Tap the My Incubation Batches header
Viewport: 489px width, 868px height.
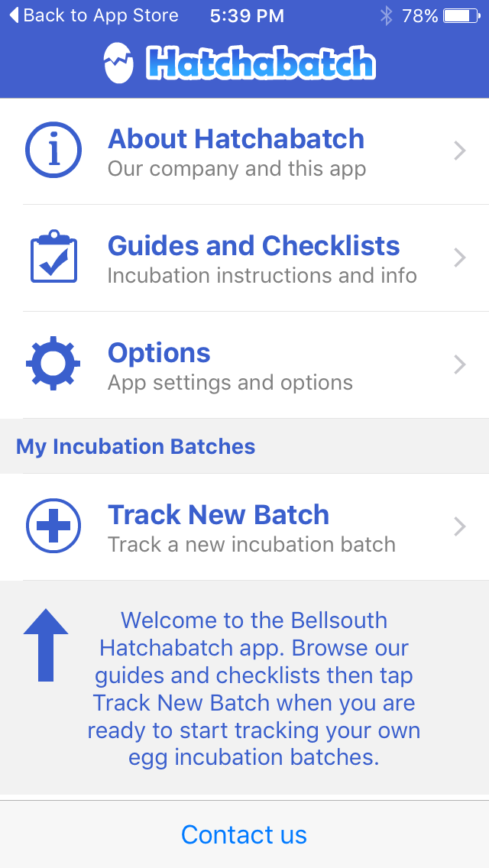(136, 446)
